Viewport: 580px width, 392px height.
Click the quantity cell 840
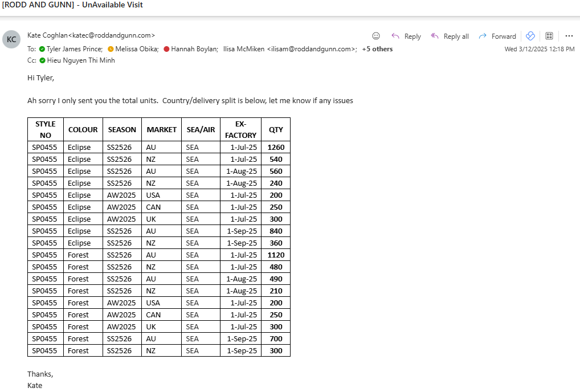click(x=276, y=231)
